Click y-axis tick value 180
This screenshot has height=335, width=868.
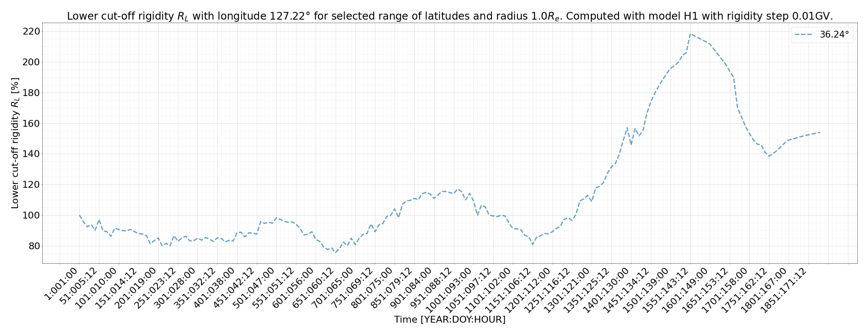pyautogui.click(x=32, y=93)
